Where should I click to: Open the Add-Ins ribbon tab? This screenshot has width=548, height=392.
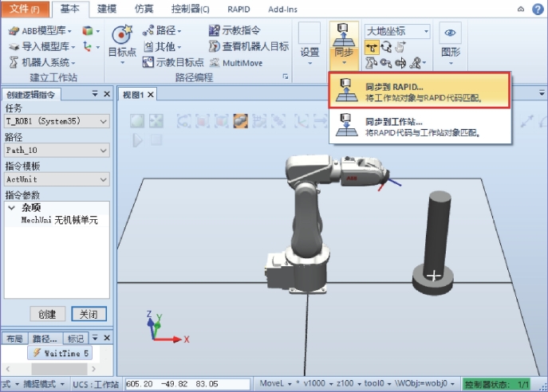(282, 10)
